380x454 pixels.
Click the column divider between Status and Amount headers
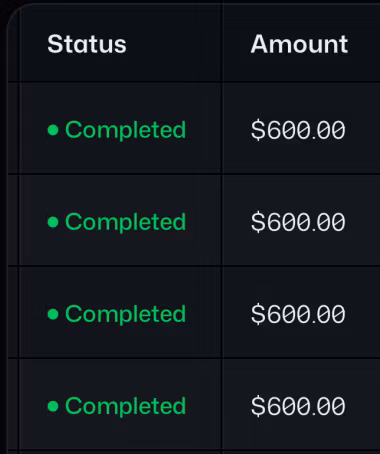[x=222, y=42]
